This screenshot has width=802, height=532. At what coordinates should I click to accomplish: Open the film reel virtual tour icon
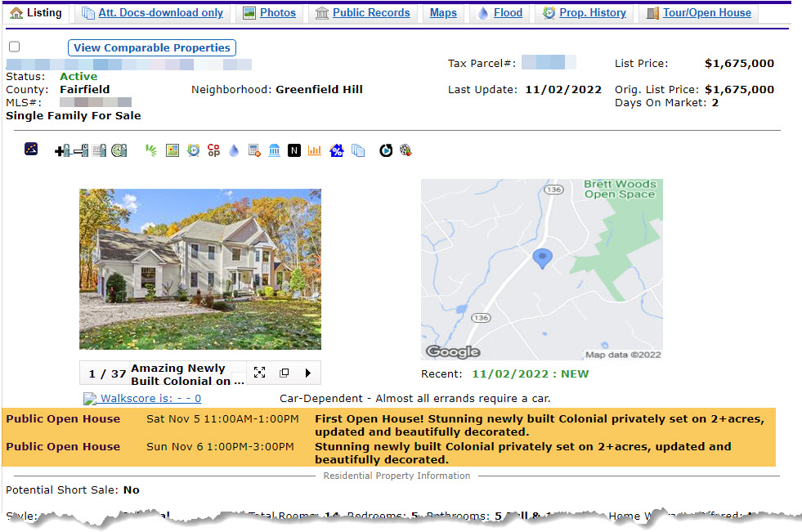click(405, 150)
